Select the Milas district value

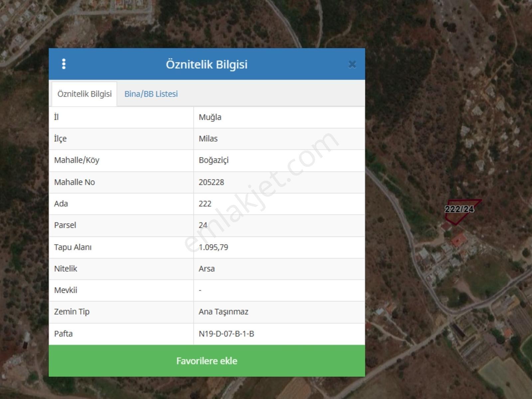pos(208,139)
